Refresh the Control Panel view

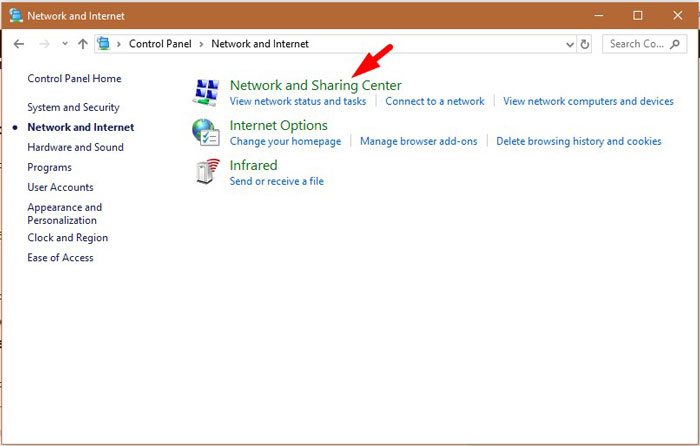(x=584, y=44)
